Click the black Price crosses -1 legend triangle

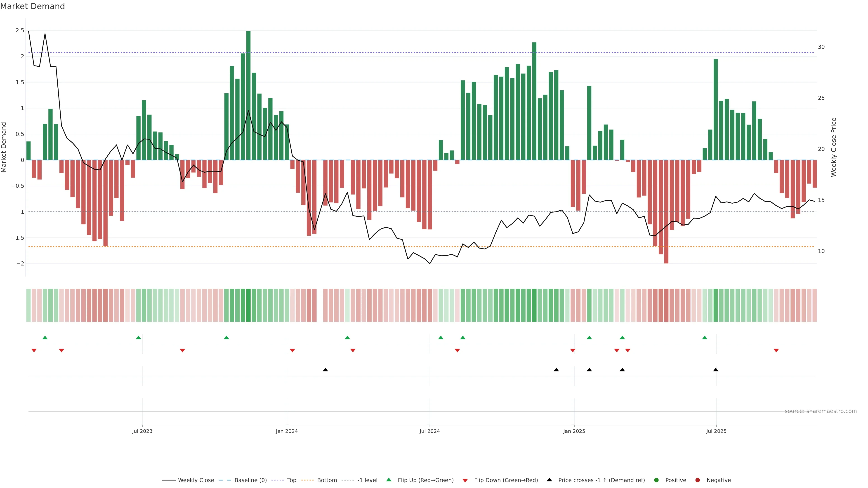click(x=549, y=480)
